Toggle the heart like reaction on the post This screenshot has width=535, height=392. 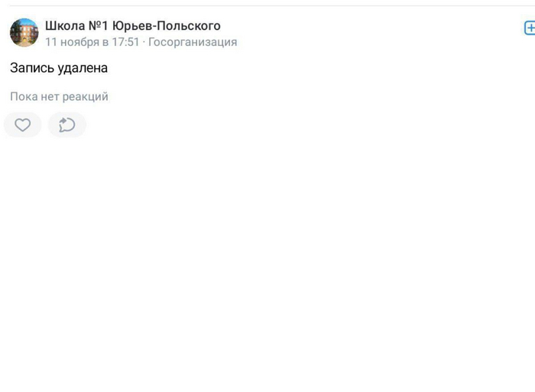(23, 125)
